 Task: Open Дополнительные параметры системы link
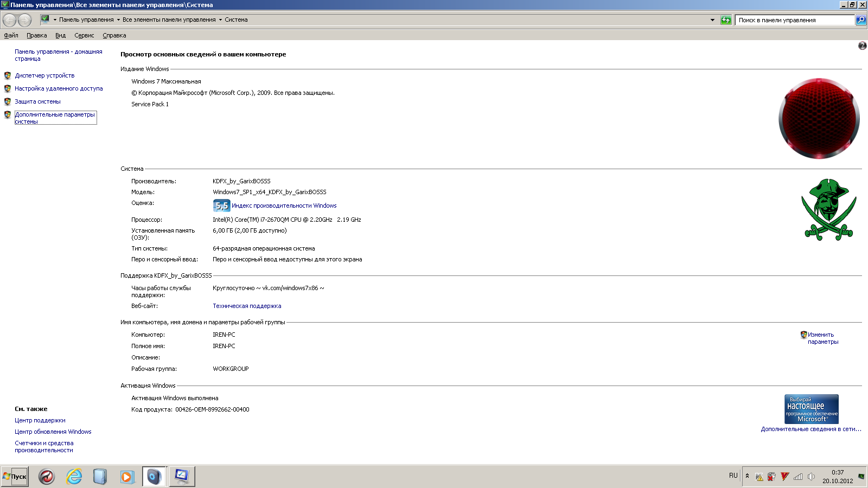click(55, 118)
